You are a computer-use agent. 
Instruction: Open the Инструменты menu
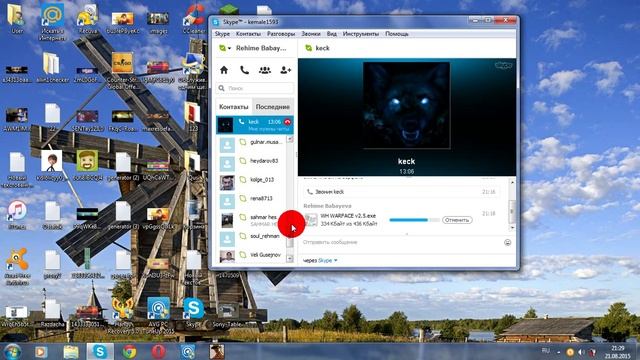(x=361, y=34)
